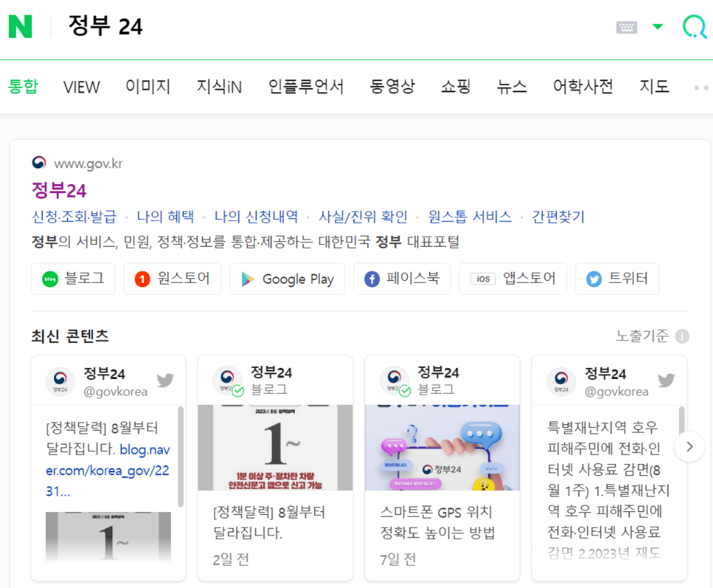Open the search options dropdown arrow
This screenshot has width=713, height=588.
(656, 26)
